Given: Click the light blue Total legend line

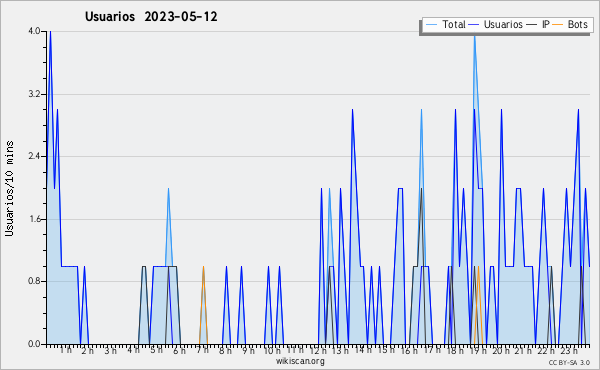Looking at the screenshot, I should pyautogui.click(x=431, y=24).
